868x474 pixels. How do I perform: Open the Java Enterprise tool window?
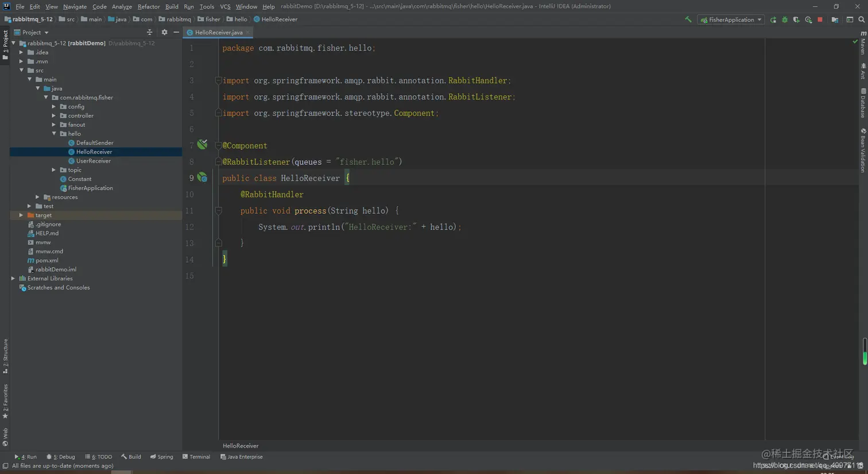(x=242, y=457)
